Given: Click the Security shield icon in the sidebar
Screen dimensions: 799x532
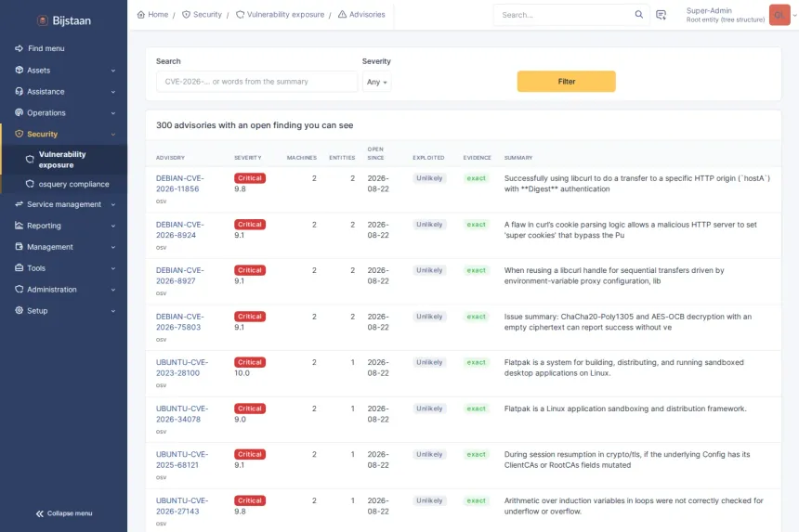Looking at the screenshot, I should pos(19,134).
